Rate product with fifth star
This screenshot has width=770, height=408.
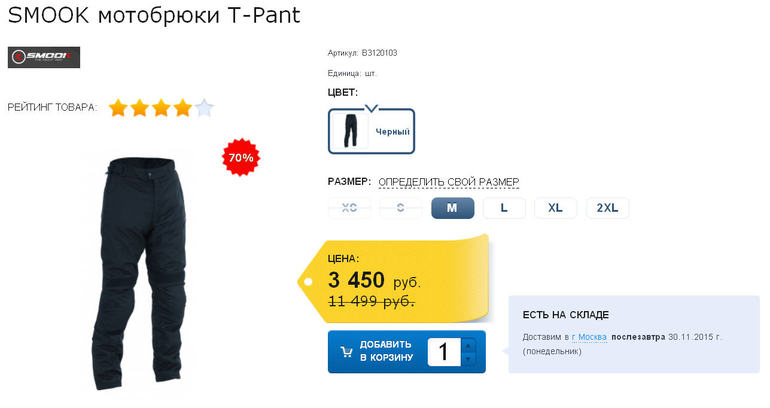point(204,108)
